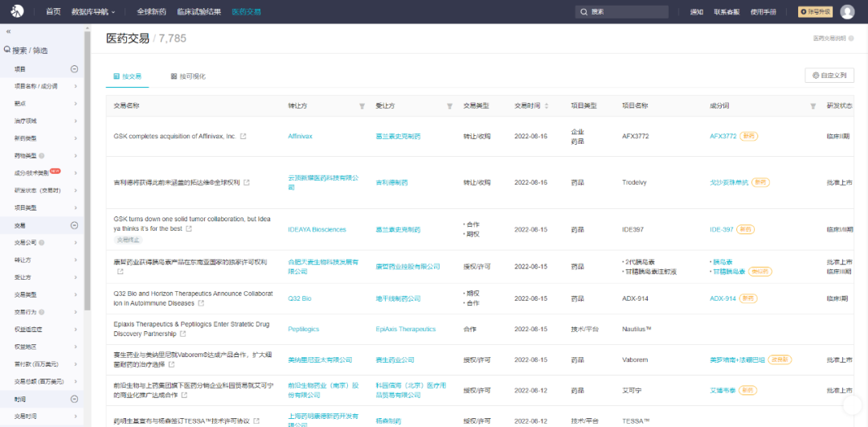The height and width of the screenshot is (427, 868).
Task: Open external link icon for 赛生药业 Vaborem deal
Action: point(172,364)
